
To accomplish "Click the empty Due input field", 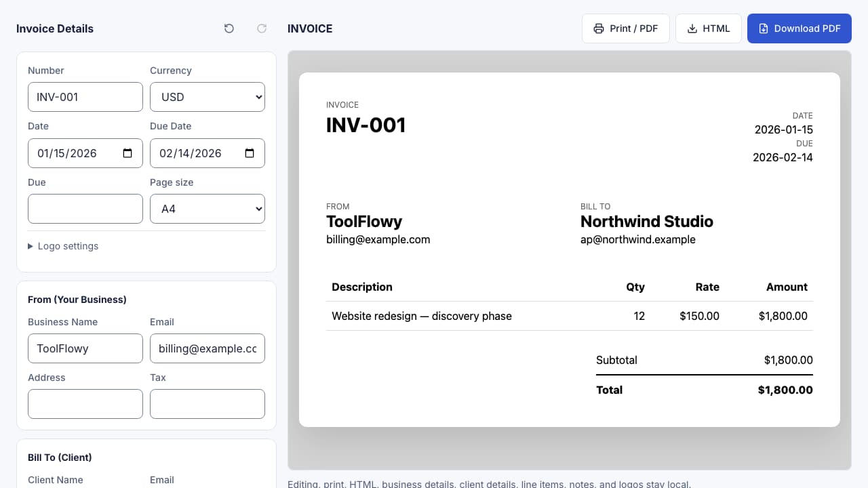I will 85,209.
